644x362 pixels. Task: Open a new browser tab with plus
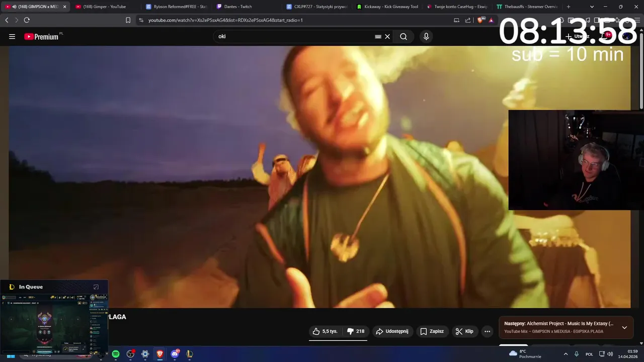[x=569, y=7]
